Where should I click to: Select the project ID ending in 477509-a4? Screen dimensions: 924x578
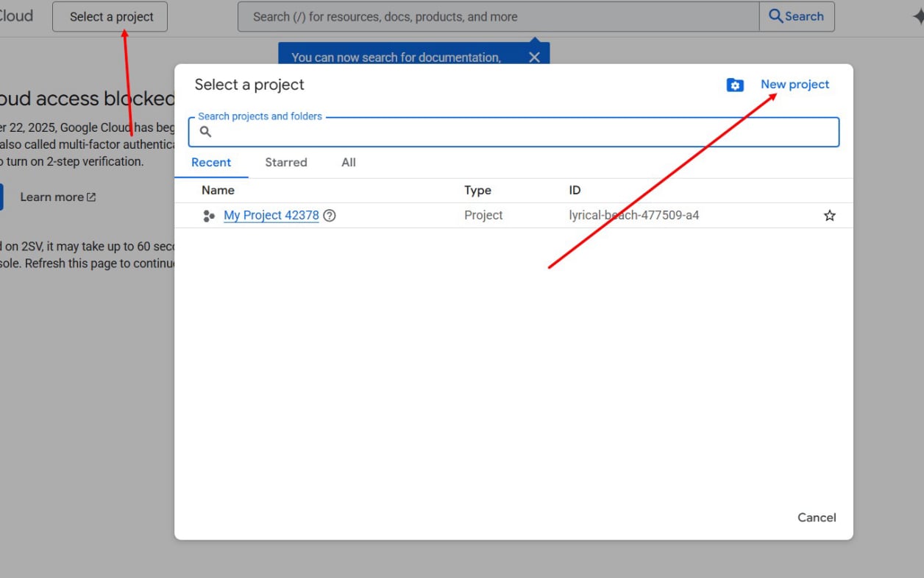634,216
